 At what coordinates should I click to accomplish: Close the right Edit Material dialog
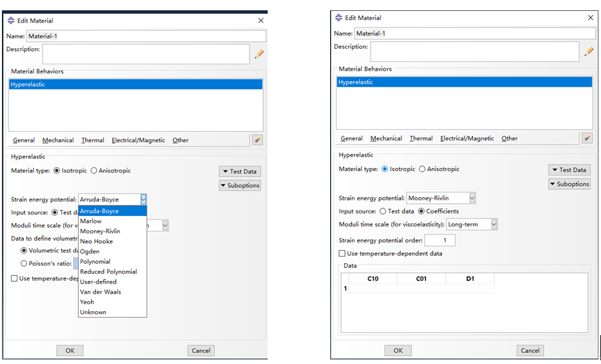click(591, 17)
